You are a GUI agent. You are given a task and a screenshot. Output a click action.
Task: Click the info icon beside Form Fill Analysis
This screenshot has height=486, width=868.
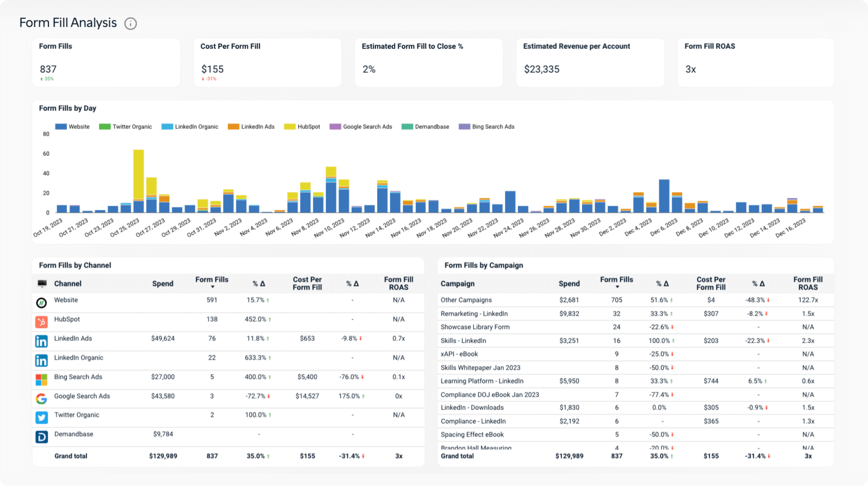(131, 23)
